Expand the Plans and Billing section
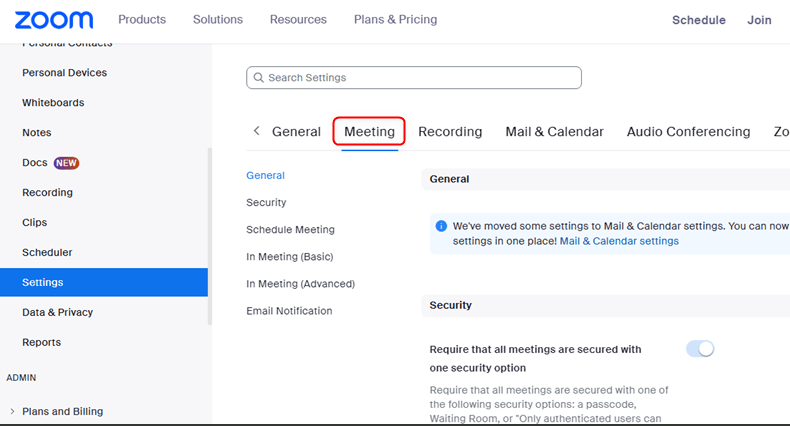 [12, 411]
